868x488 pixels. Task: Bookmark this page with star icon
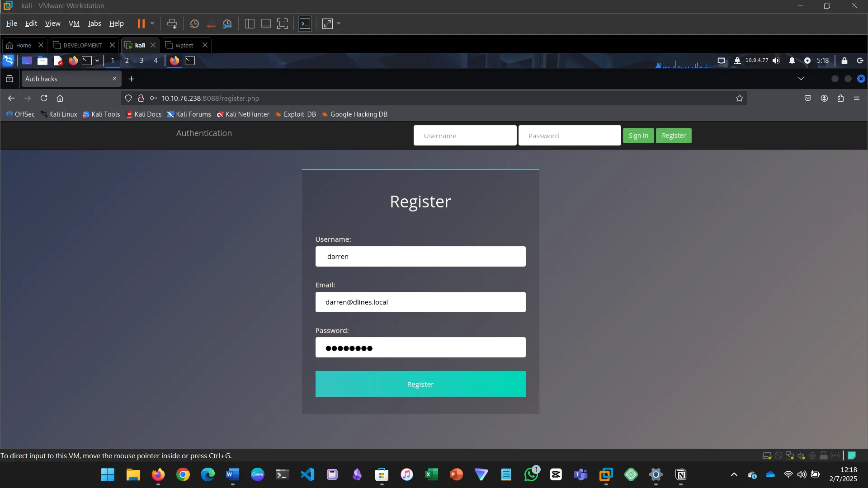click(x=739, y=98)
